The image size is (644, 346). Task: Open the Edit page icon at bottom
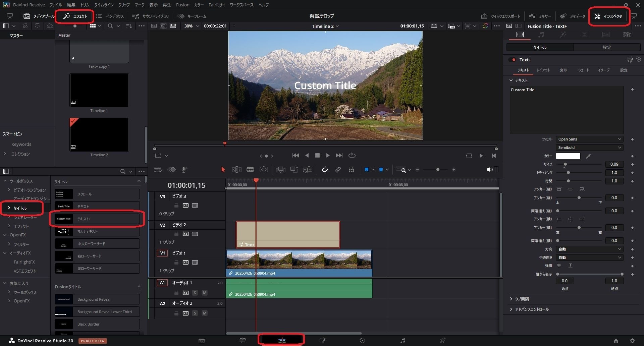pos(282,341)
